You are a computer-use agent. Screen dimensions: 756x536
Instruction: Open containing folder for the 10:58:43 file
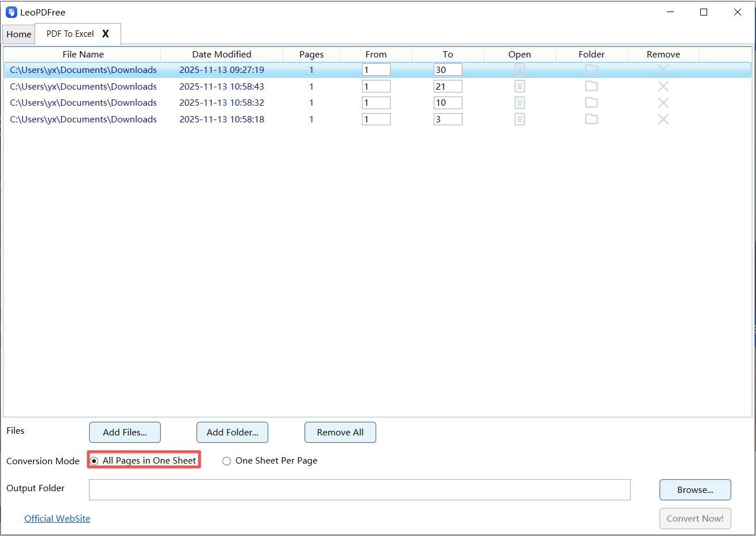(x=591, y=86)
